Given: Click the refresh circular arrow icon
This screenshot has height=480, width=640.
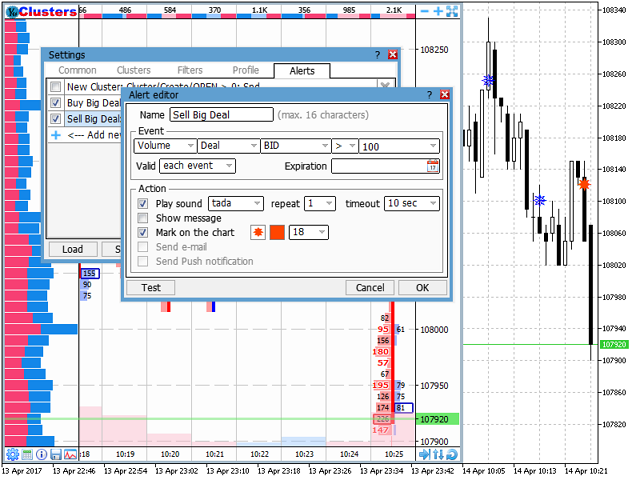Looking at the screenshot, I should [452, 454].
